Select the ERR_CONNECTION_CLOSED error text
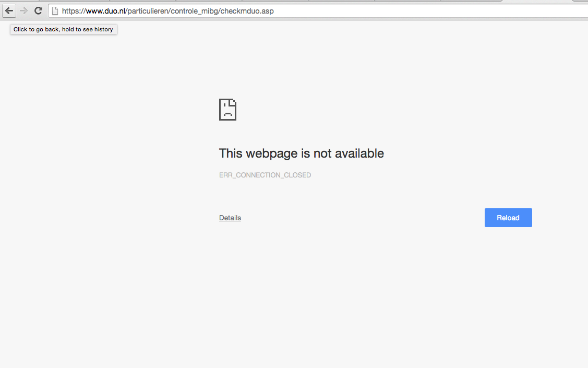This screenshot has height=368, width=588. click(x=265, y=175)
